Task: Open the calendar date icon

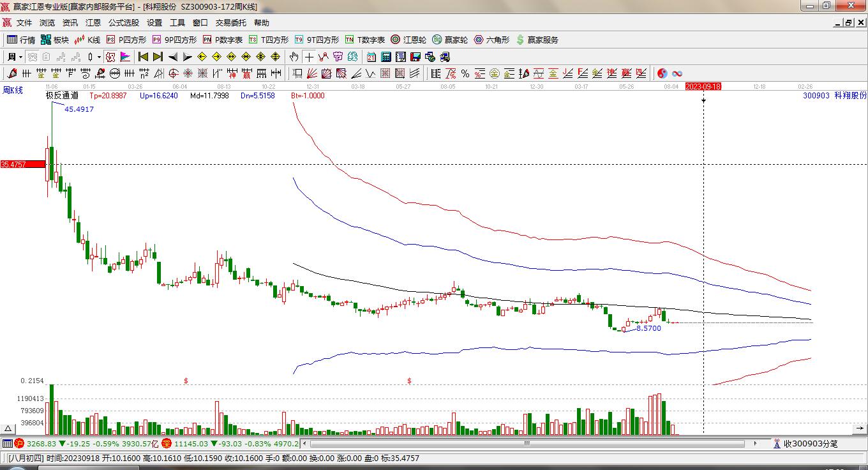Action: click(370, 57)
